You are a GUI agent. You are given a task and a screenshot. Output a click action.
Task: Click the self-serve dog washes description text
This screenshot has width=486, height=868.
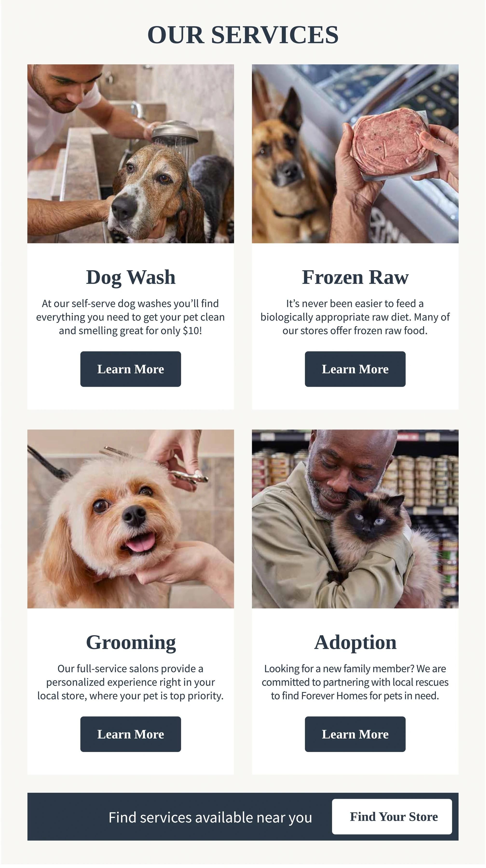click(130, 317)
